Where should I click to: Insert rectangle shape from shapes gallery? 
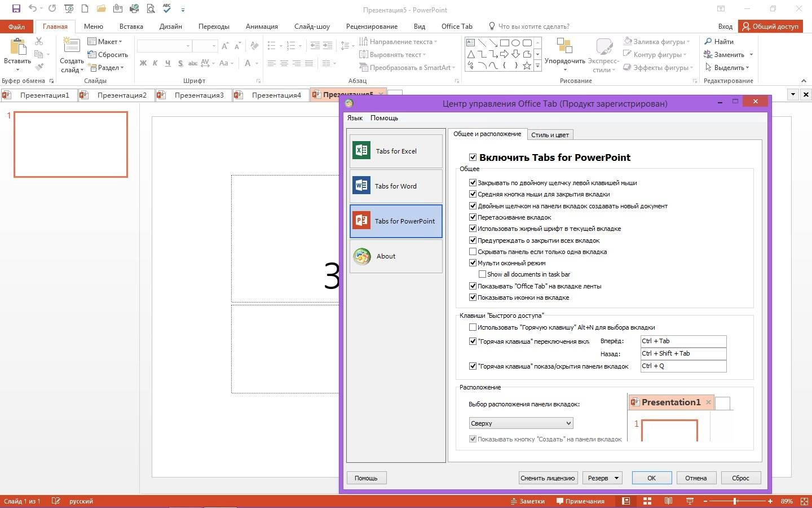(505, 43)
